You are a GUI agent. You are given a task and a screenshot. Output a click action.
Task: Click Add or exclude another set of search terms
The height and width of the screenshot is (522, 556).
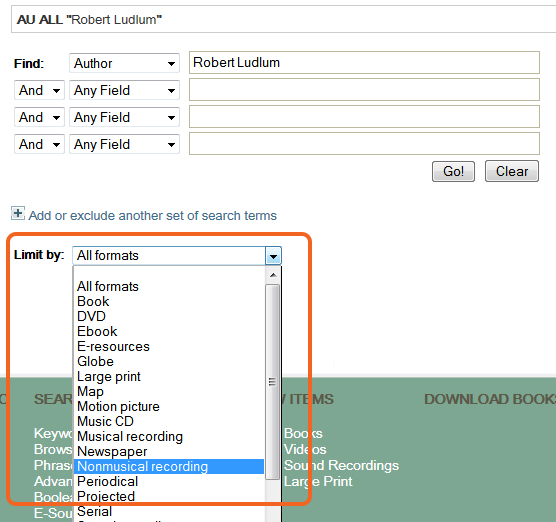click(152, 216)
